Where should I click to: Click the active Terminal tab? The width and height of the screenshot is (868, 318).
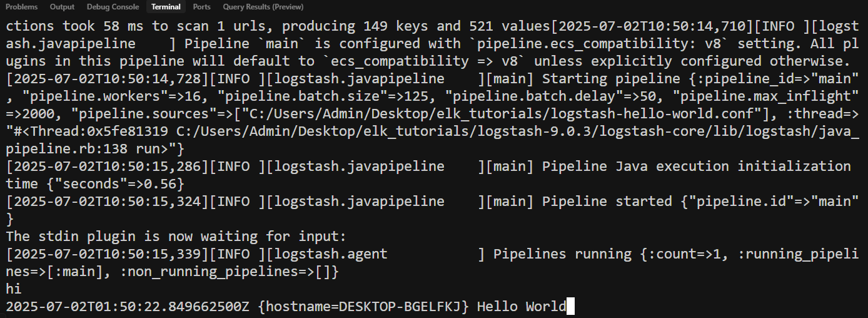coord(166,7)
